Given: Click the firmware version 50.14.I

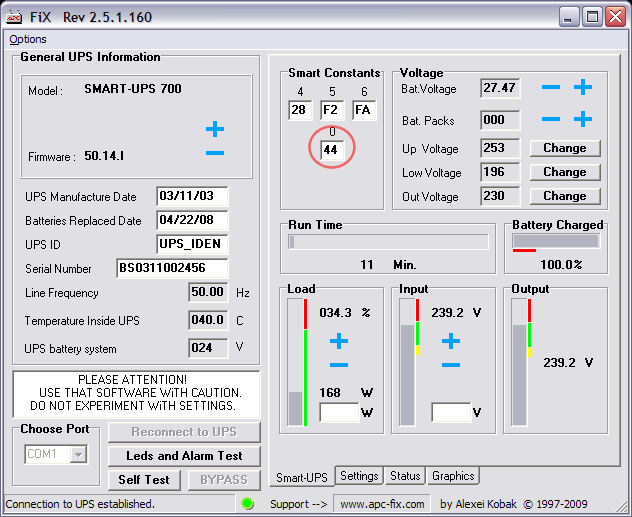Looking at the screenshot, I should (x=104, y=156).
